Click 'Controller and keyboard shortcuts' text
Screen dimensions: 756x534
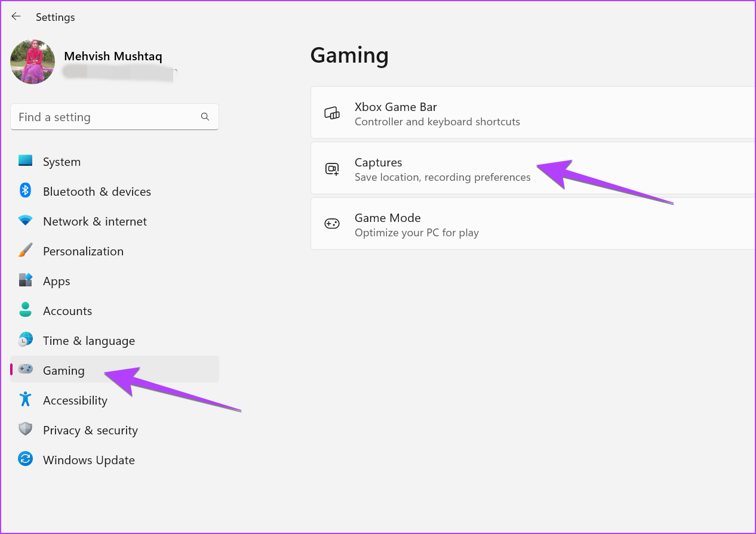point(437,122)
